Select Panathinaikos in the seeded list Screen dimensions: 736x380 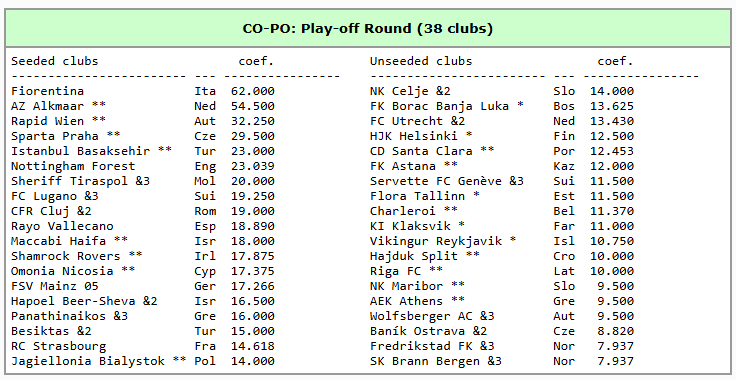(58, 316)
